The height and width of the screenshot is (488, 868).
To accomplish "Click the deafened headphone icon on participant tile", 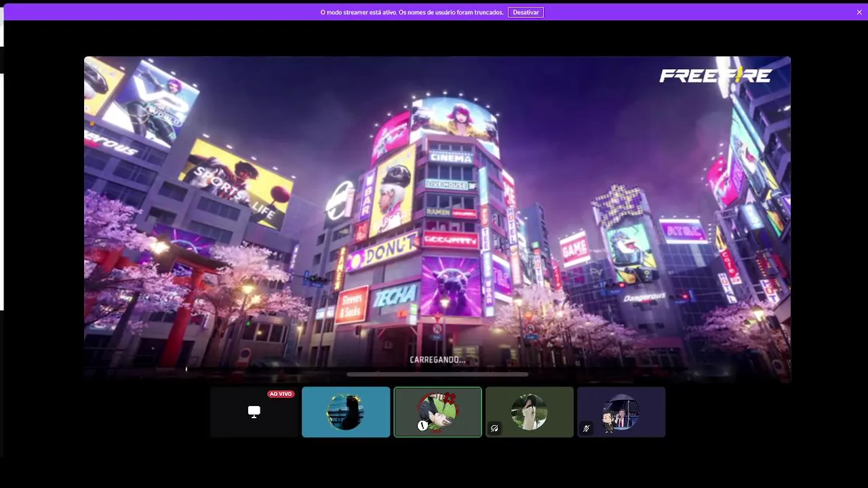I will [494, 428].
